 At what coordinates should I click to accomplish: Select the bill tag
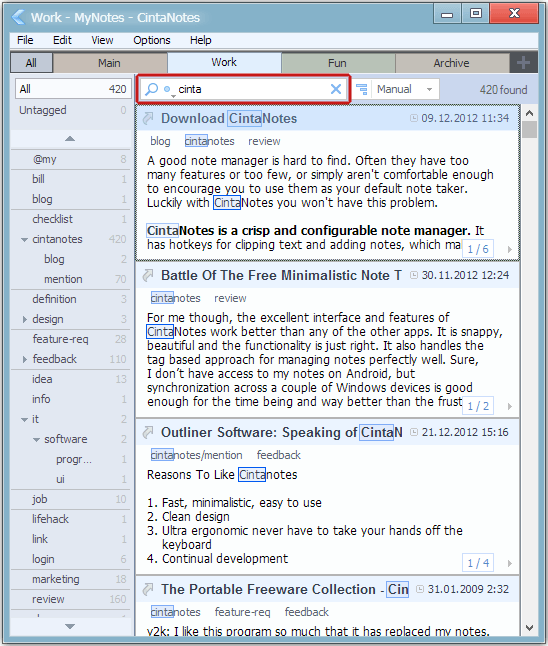point(71,179)
